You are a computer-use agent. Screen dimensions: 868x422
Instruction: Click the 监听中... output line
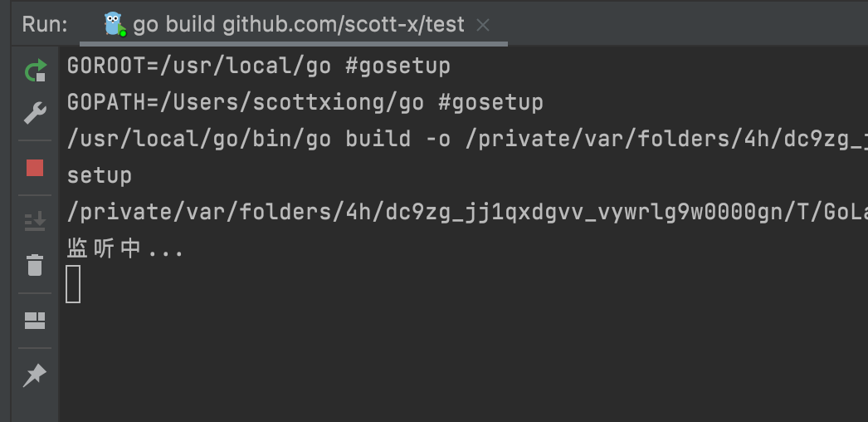pos(124,249)
